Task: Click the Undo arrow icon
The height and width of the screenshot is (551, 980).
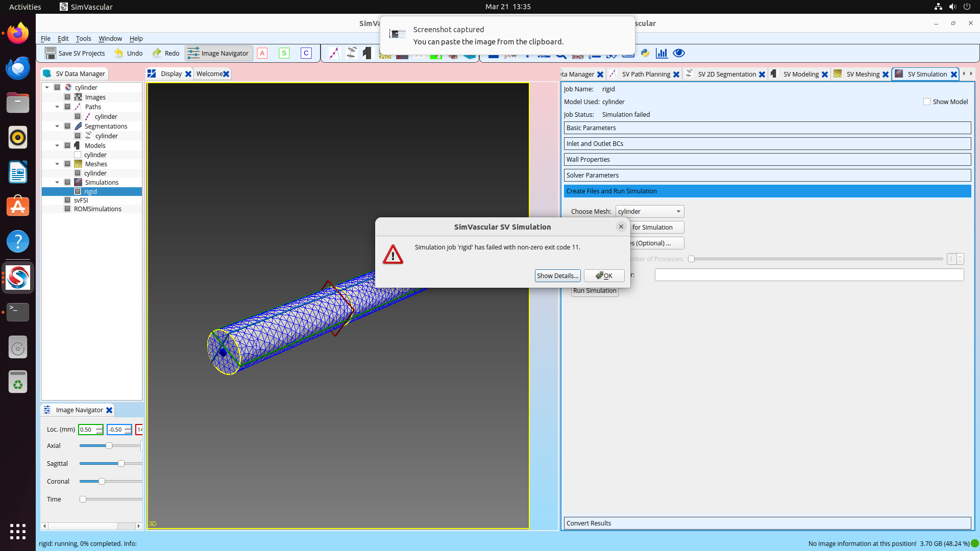Action: click(119, 53)
